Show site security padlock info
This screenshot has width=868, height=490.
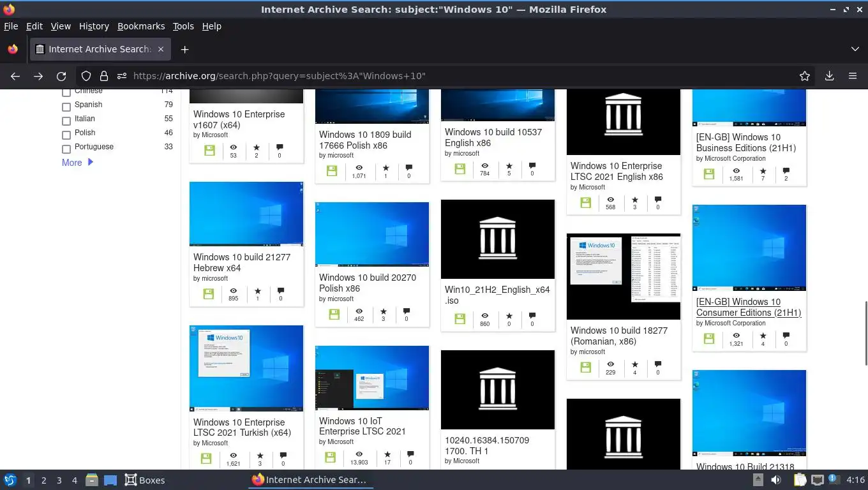click(103, 76)
